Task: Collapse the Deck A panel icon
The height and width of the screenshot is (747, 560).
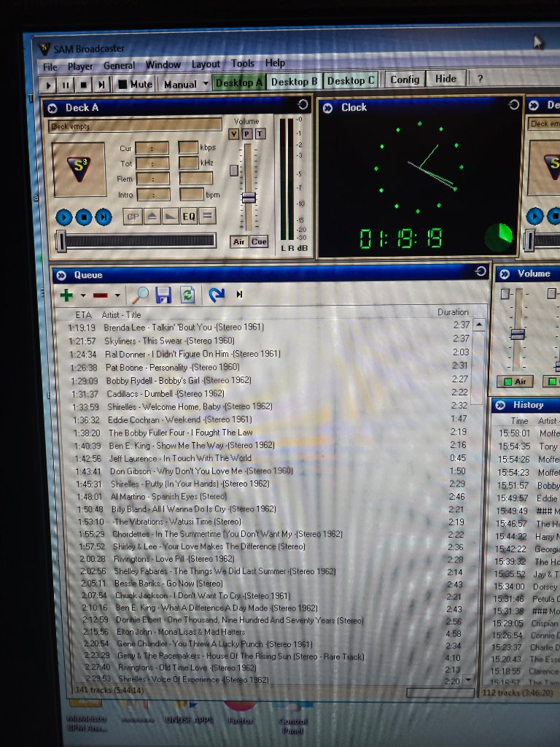Action: [52, 109]
